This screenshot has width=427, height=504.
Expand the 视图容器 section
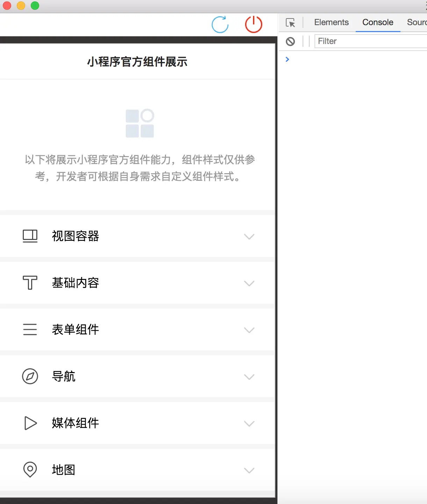[x=249, y=237]
